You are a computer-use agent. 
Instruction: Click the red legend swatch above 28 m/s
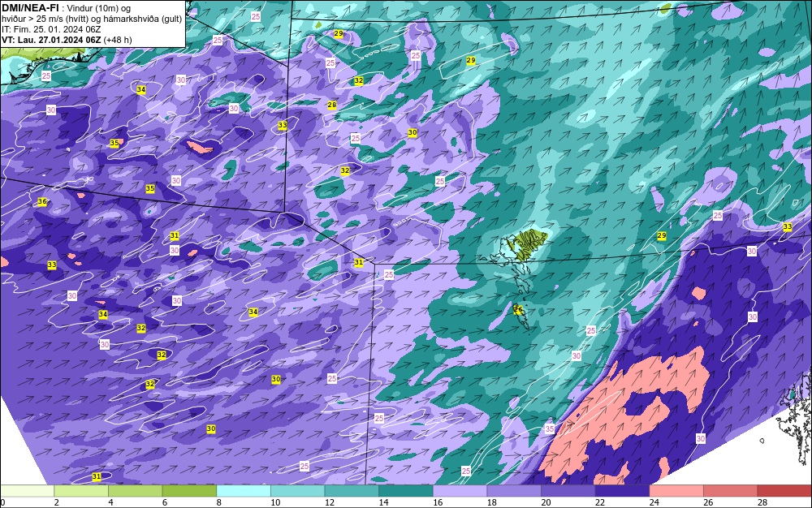click(x=784, y=491)
